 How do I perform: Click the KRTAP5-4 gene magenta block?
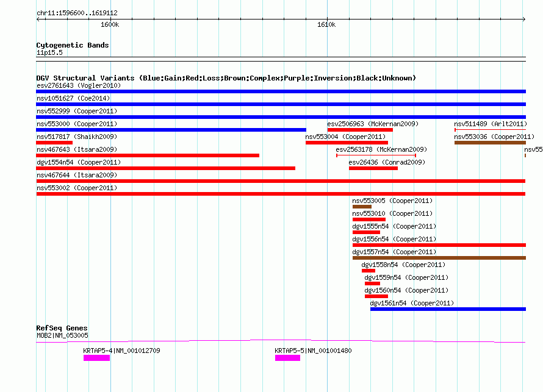(x=96, y=358)
